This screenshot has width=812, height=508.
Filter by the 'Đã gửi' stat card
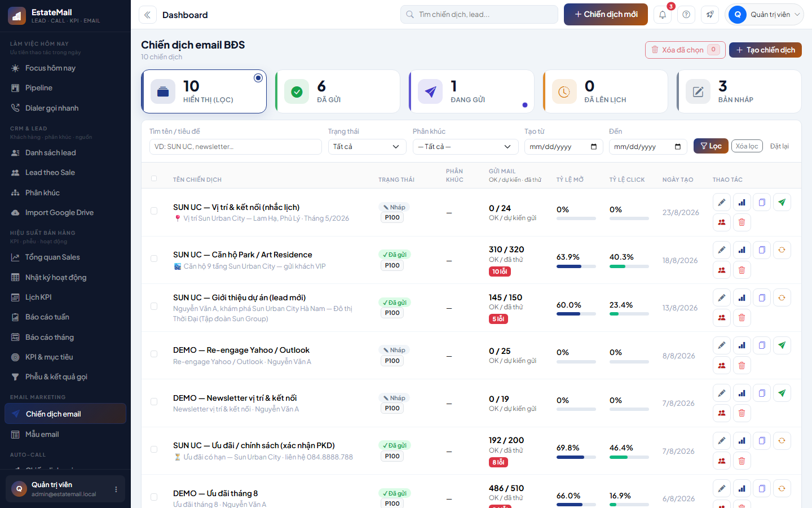pyautogui.click(x=337, y=91)
